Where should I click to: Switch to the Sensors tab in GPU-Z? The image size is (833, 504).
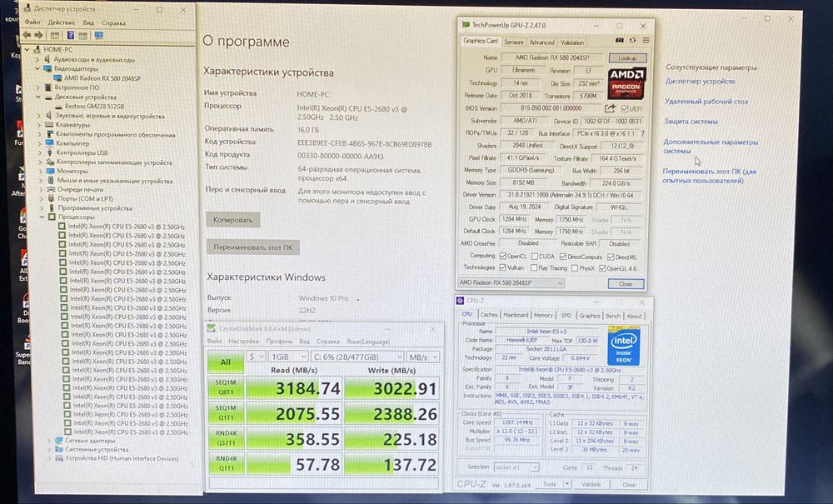pyautogui.click(x=514, y=42)
